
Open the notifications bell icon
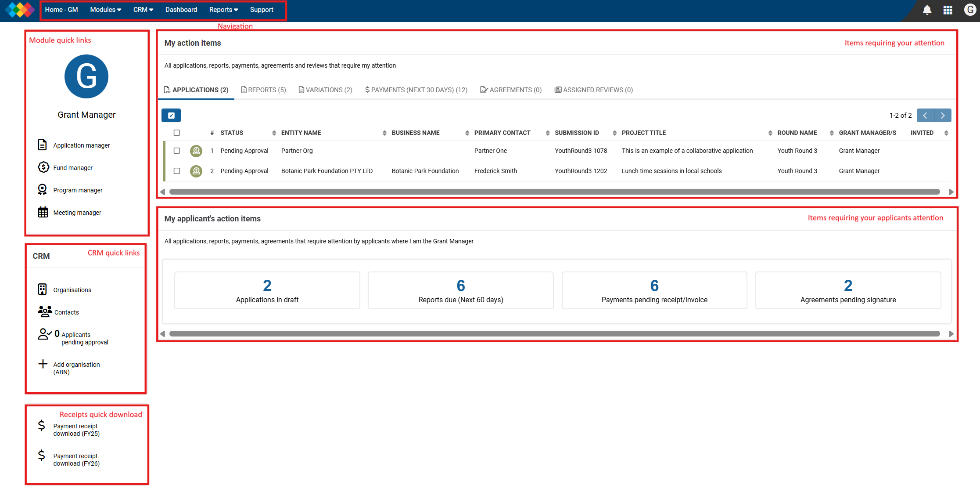click(927, 10)
